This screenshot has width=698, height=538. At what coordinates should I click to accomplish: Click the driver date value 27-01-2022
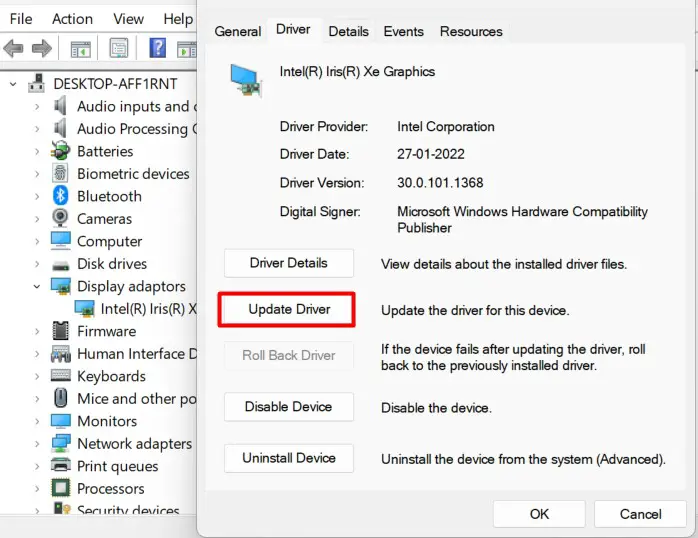click(430, 154)
